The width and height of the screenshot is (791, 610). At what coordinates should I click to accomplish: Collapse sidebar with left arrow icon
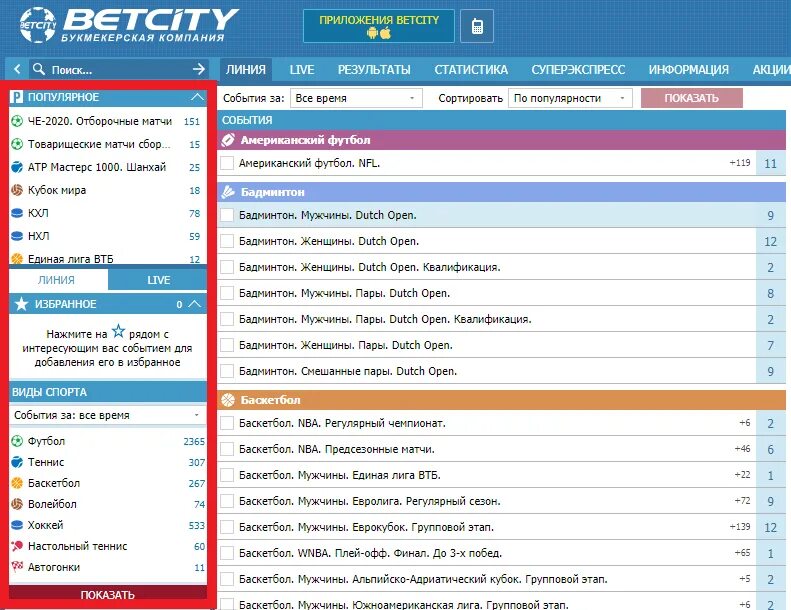[17, 69]
